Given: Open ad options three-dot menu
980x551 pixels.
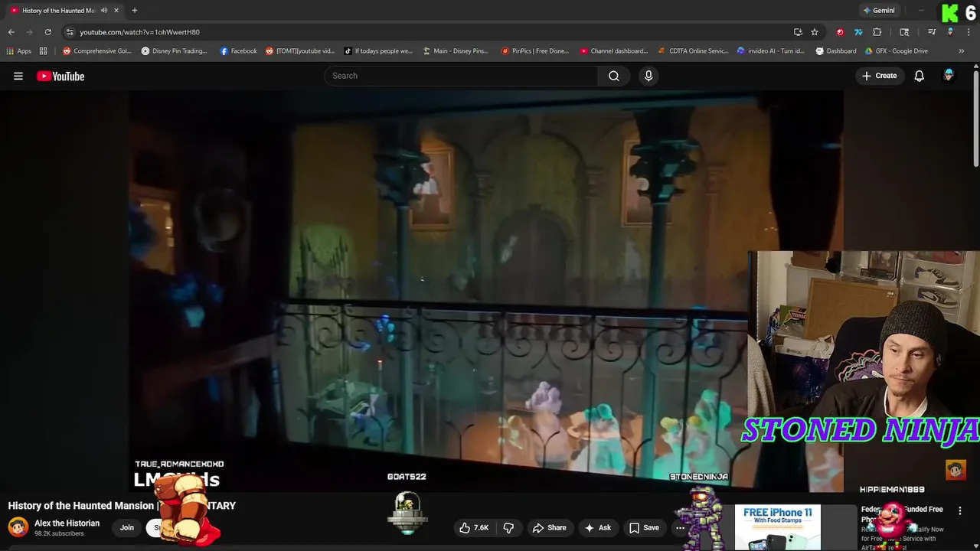Looking at the screenshot, I should pos(960,510).
